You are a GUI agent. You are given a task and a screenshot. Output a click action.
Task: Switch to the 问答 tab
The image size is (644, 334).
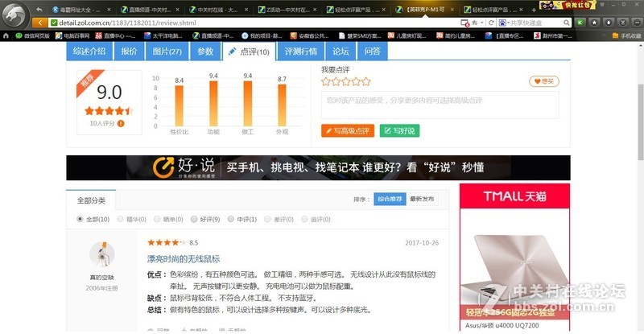[x=372, y=51]
